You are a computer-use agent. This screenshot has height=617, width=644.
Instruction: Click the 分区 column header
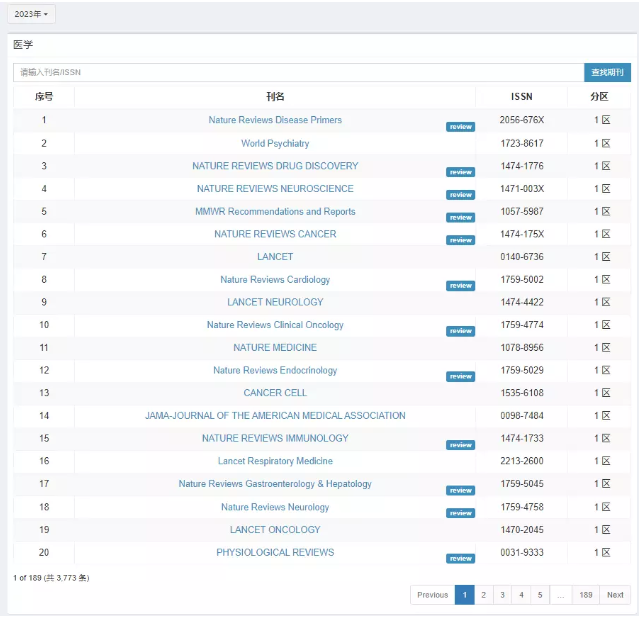pyautogui.click(x=599, y=97)
